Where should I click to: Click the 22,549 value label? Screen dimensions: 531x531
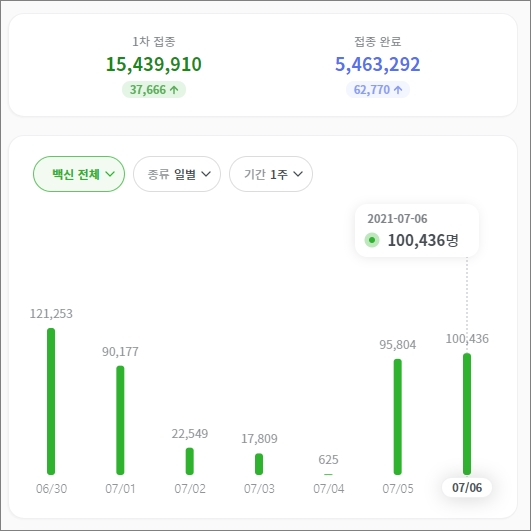coord(190,433)
